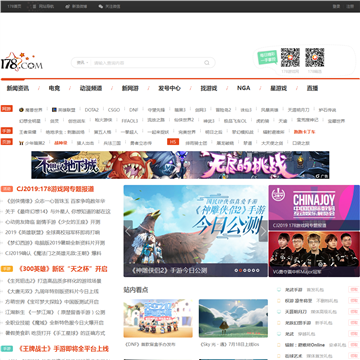Select the first carousel pagination dot
Image resolution: width=360 pixels, height=360 pixels.
pos(236,270)
